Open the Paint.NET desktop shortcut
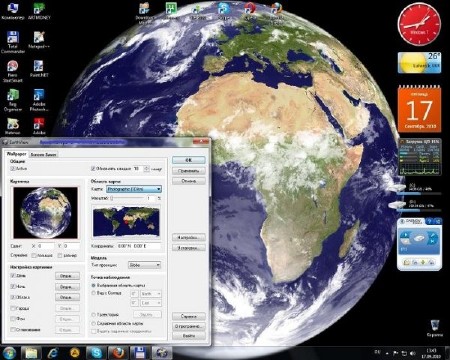 [39, 69]
